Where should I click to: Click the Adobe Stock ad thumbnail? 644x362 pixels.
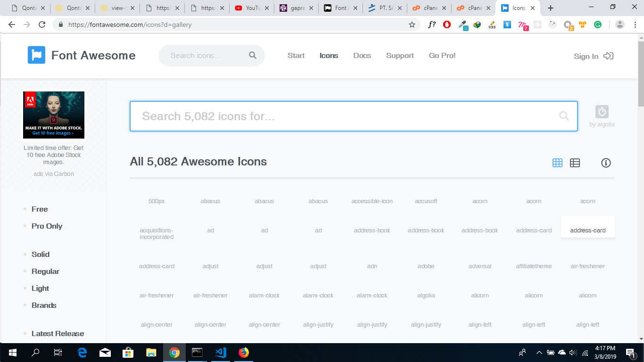coord(54,115)
